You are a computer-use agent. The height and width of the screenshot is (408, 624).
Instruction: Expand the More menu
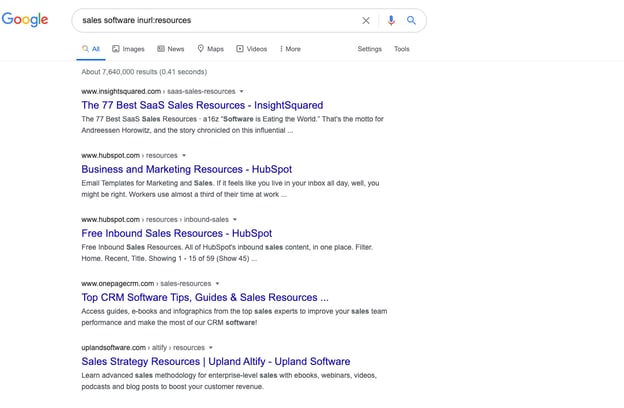290,49
